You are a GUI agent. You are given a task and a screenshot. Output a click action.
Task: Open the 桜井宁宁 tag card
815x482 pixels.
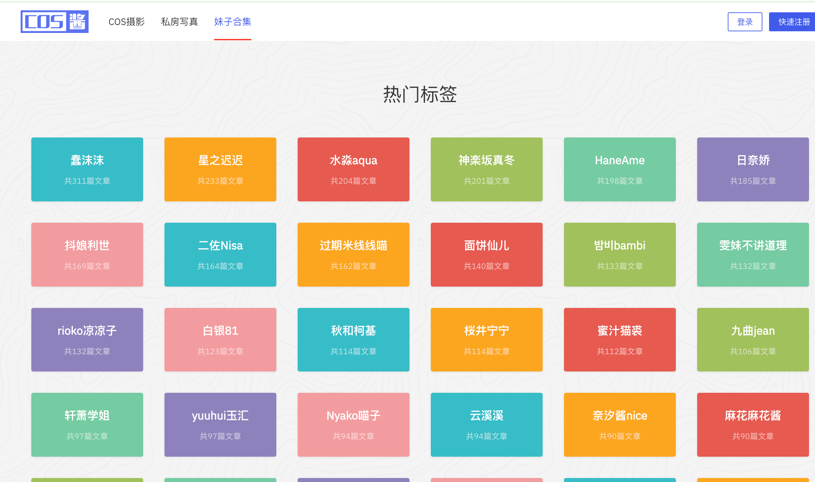(486, 339)
